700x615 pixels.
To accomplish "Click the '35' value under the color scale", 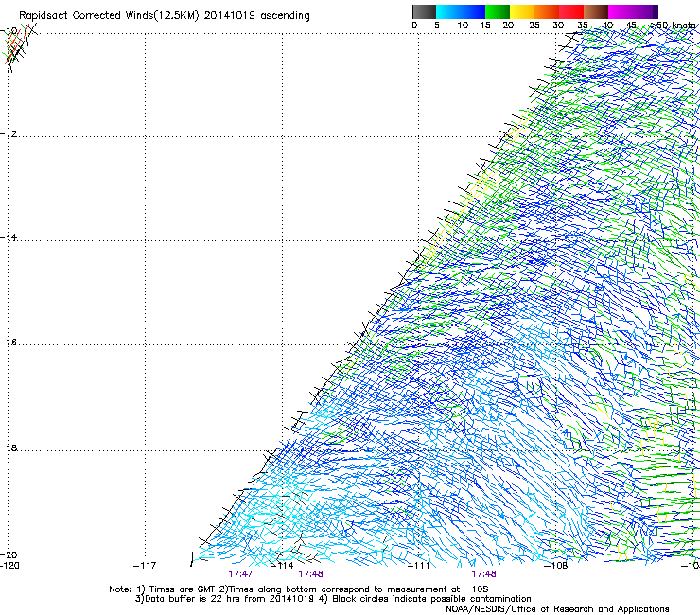I will [583, 26].
